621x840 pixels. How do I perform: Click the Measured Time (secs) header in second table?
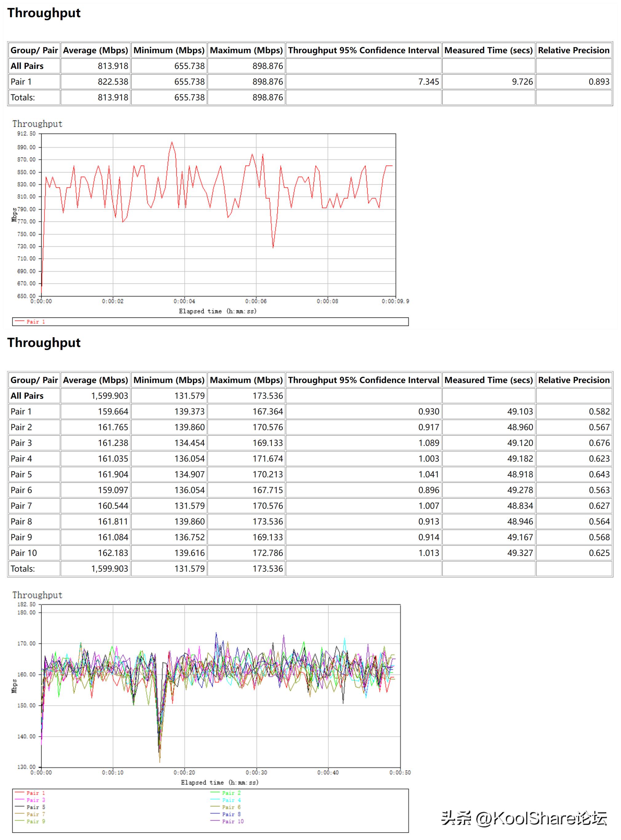pos(488,380)
